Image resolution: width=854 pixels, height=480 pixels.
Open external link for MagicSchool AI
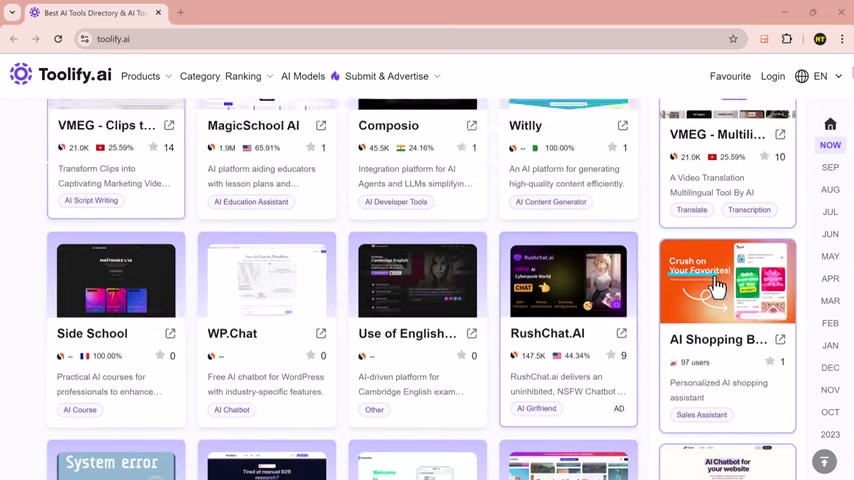pos(321,125)
